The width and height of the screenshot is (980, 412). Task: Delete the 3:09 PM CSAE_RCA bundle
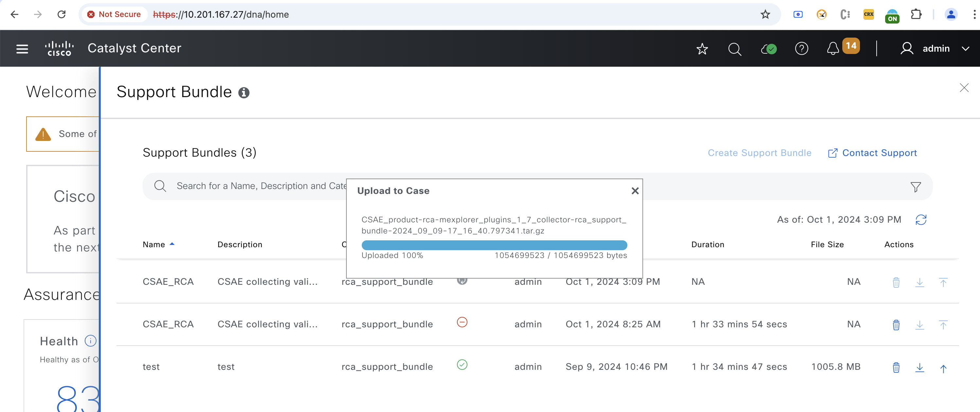pyautogui.click(x=896, y=282)
